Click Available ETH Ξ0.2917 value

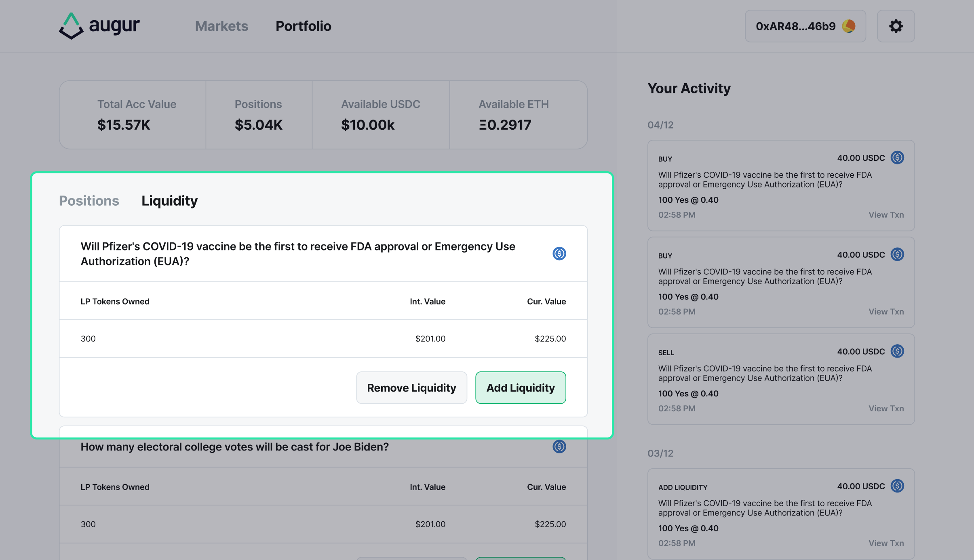pos(505,125)
